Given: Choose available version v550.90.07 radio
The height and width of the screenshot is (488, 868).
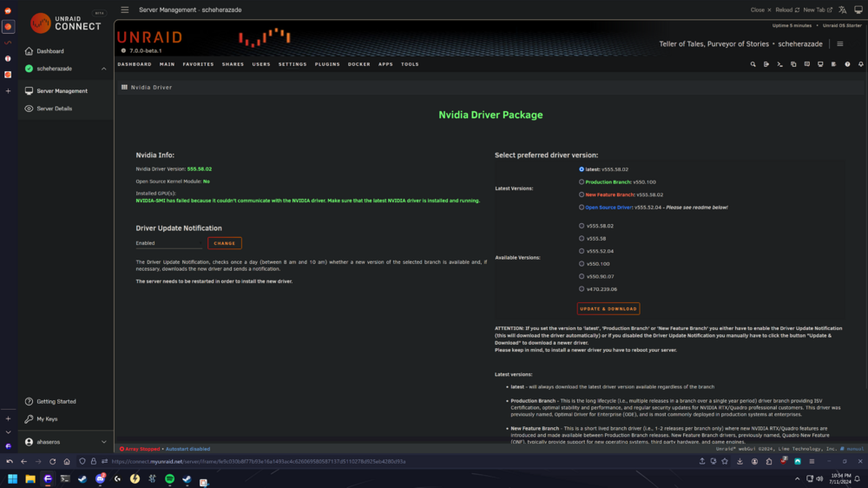Looking at the screenshot, I should pos(582,276).
